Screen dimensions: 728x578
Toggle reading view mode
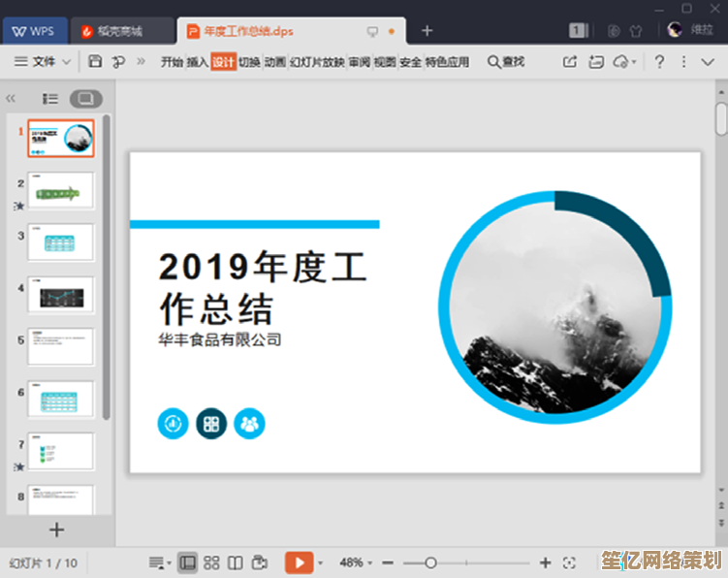[x=235, y=562]
